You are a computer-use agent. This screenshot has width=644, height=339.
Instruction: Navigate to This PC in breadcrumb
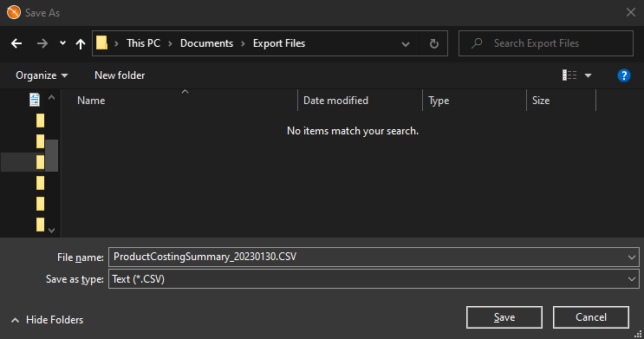click(143, 43)
